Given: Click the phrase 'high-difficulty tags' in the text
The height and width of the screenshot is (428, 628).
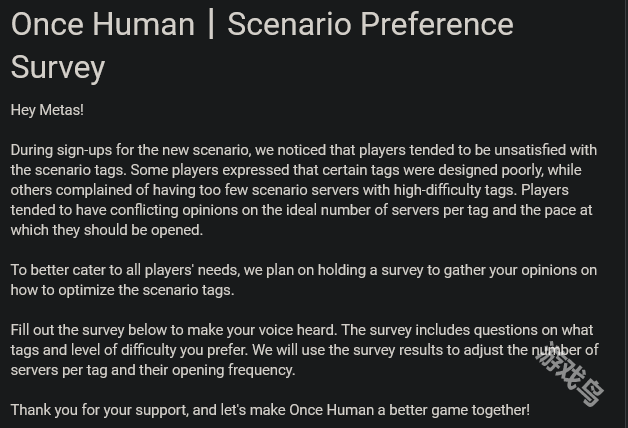Looking at the screenshot, I should [x=455, y=190].
